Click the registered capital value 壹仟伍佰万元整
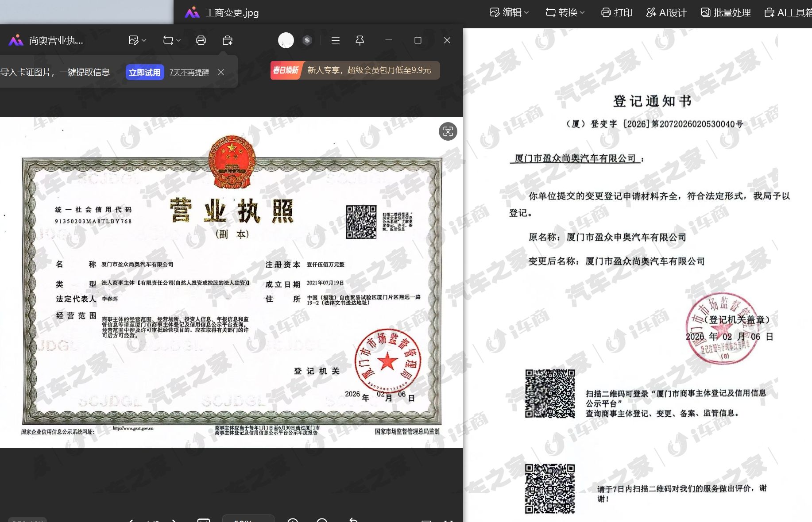 [325, 265]
